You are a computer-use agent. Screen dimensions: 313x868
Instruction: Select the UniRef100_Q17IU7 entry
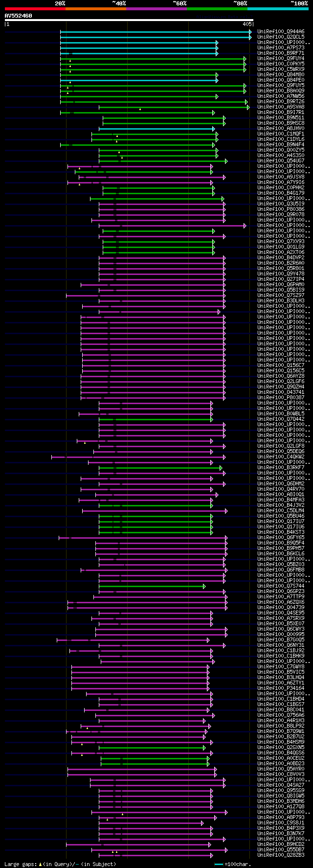coord(281,522)
